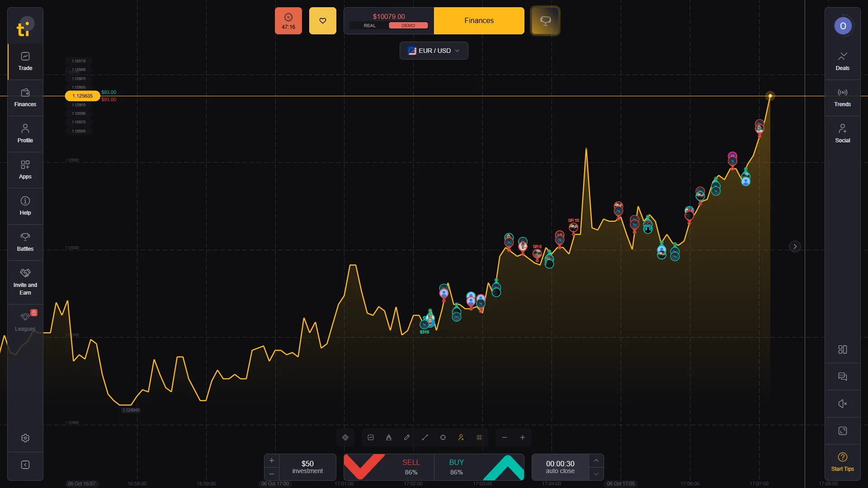Open Invite and Earn page

coord(25,282)
